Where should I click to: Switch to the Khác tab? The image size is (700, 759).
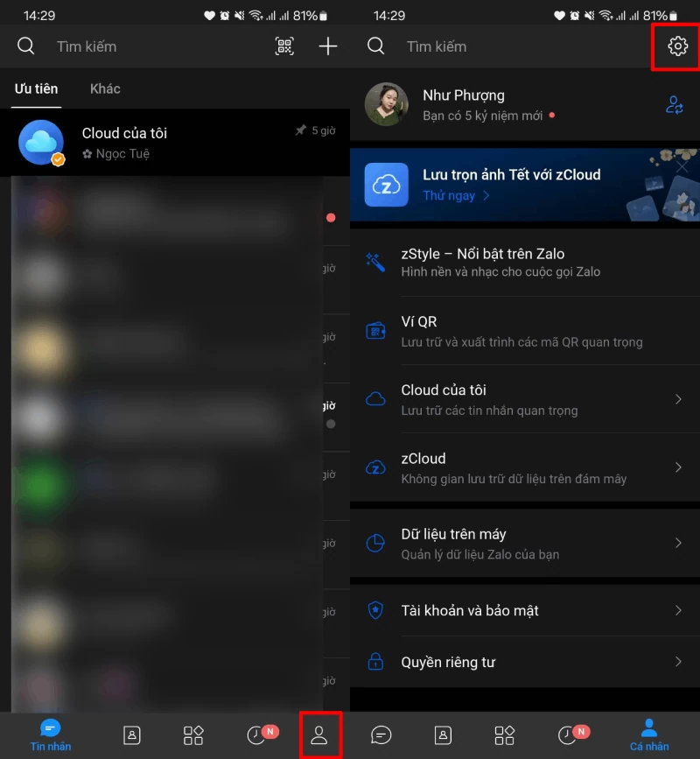105,89
